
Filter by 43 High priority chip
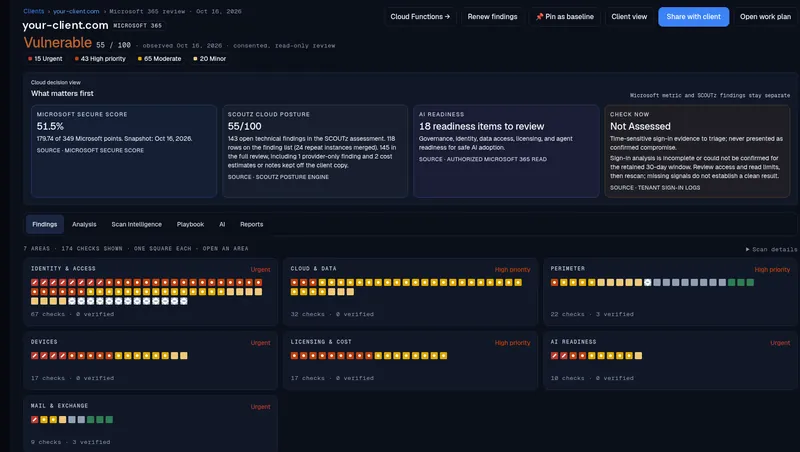(x=100, y=59)
